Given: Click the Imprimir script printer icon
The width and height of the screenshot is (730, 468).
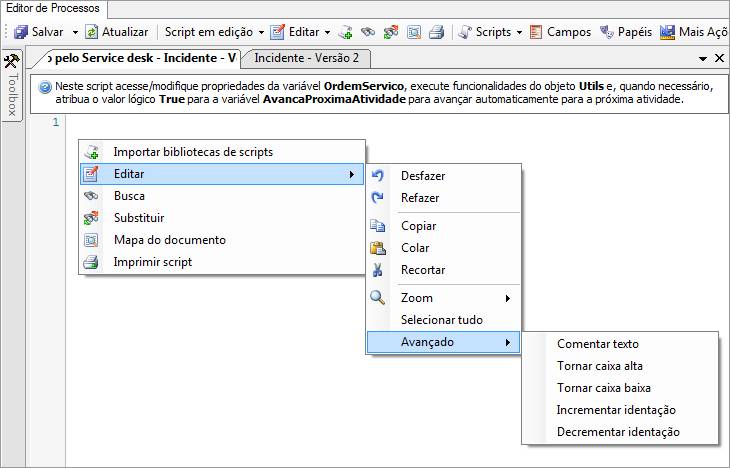Looking at the screenshot, I should pos(91,262).
